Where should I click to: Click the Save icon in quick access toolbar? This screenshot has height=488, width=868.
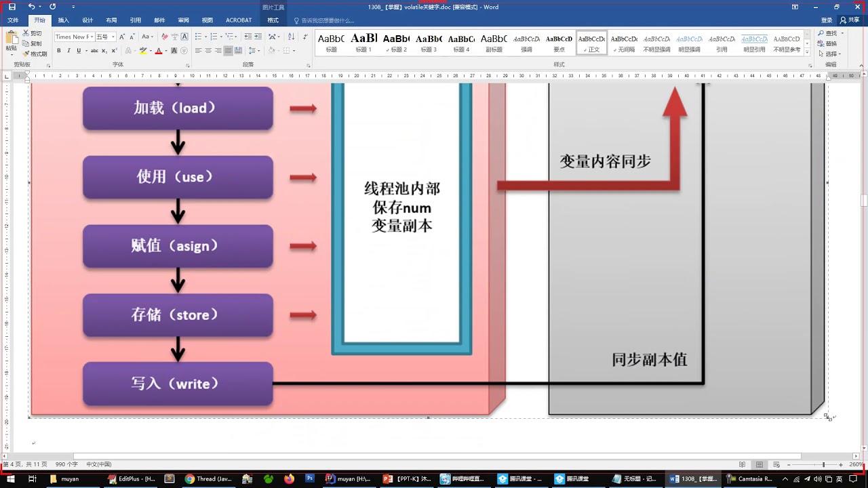12,7
